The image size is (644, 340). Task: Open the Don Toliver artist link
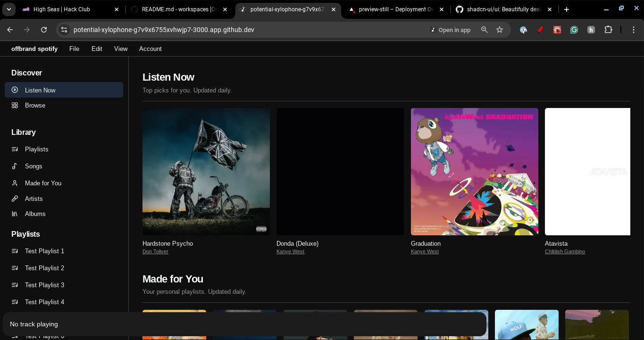point(155,251)
